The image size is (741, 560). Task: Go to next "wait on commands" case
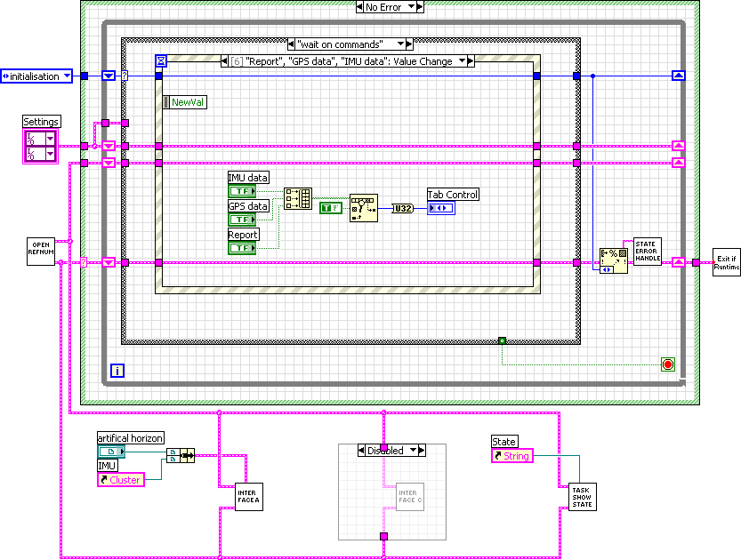pos(409,44)
